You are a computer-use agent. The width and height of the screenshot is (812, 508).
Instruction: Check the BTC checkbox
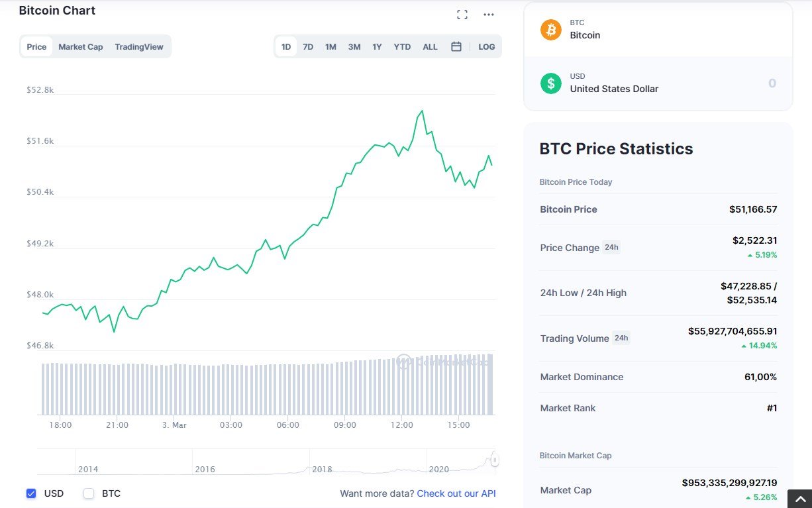[89, 493]
